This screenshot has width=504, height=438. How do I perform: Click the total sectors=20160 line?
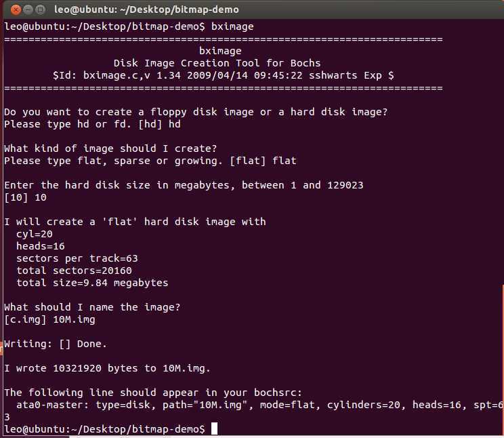74,271
